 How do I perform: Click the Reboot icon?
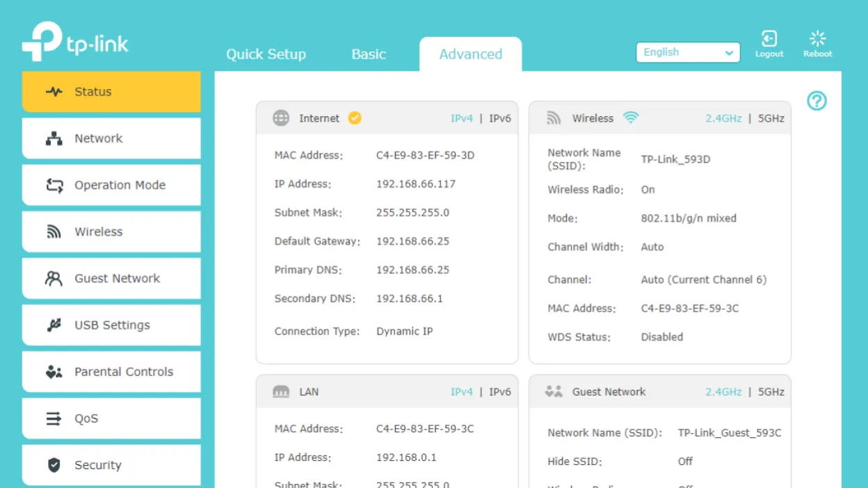coord(817,40)
